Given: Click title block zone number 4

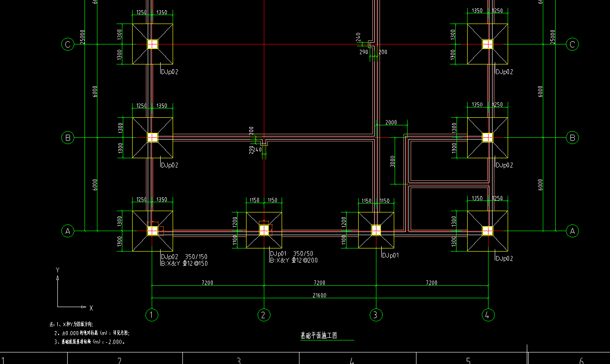Looking at the screenshot, I should 351,360.
